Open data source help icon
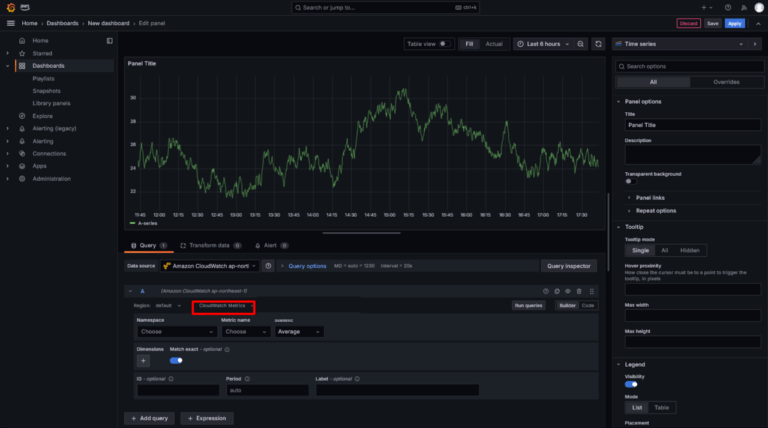Image resolution: width=768 pixels, height=428 pixels. [268, 266]
